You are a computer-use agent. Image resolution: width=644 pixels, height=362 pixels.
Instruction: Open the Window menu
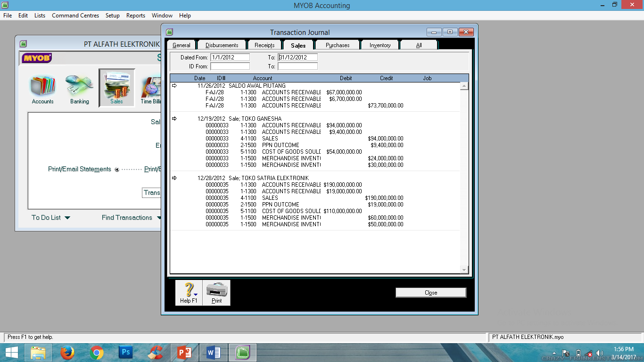pos(162,16)
